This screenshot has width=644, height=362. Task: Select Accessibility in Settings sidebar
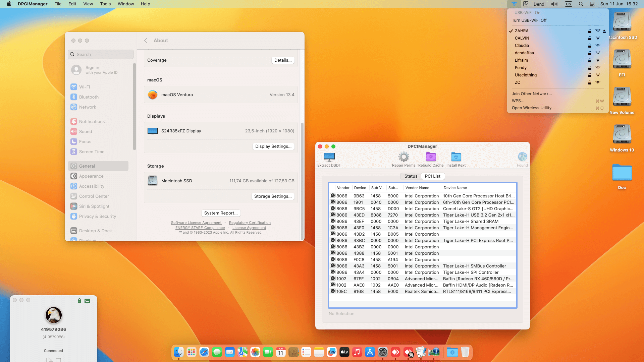[99, 186]
